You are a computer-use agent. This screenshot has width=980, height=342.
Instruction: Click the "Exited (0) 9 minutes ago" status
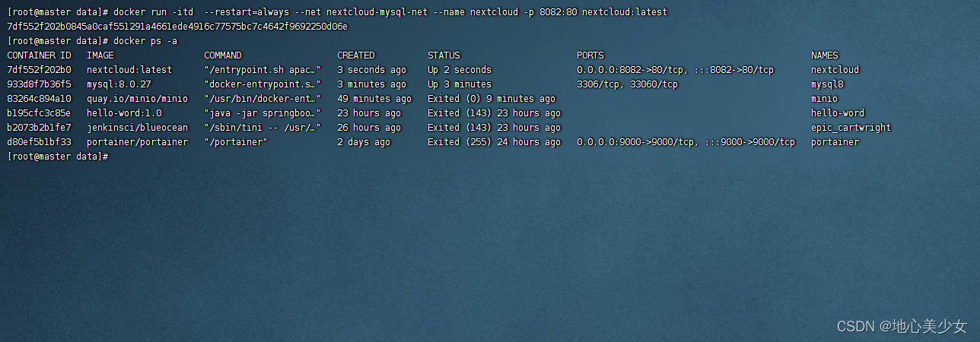pos(492,99)
